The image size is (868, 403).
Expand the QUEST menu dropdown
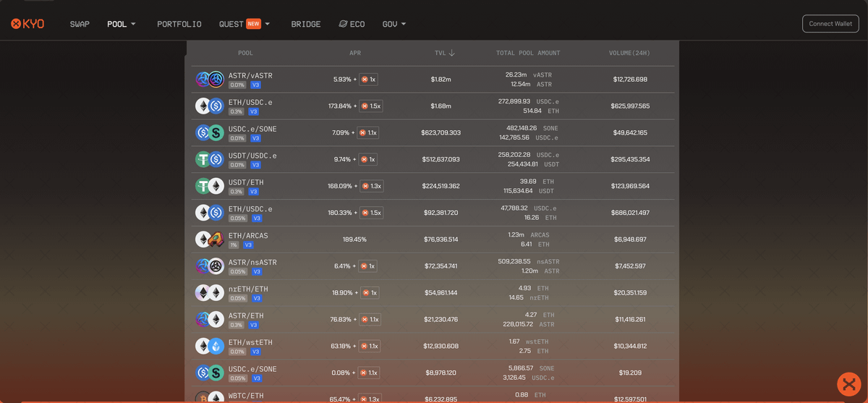pyautogui.click(x=244, y=24)
